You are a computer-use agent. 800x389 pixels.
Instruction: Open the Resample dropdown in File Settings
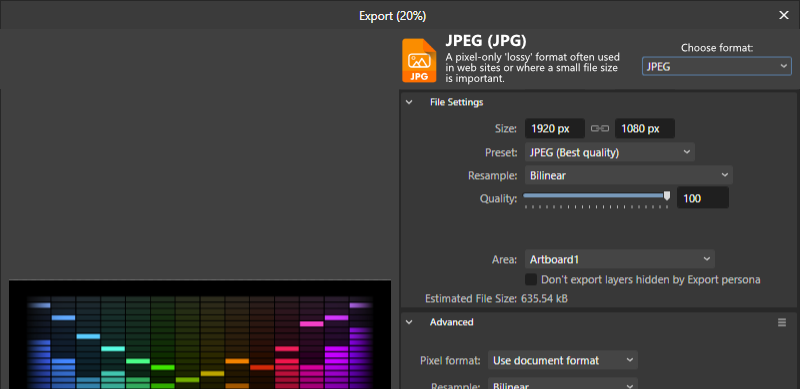629,175
